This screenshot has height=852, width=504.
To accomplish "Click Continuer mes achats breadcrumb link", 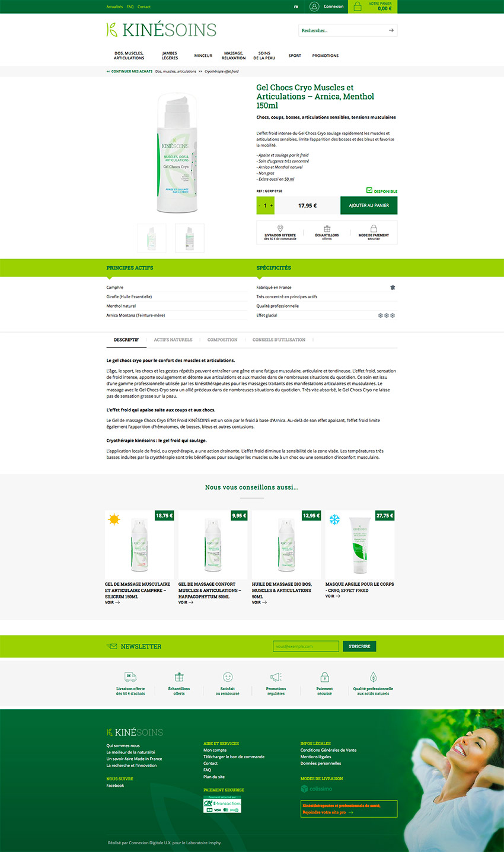I will [129, 71].
